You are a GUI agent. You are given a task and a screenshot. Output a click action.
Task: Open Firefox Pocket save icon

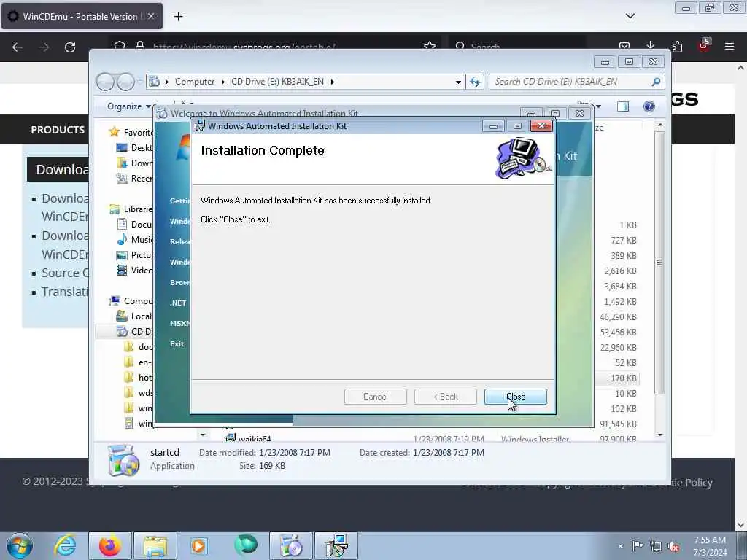pos(624,46)
